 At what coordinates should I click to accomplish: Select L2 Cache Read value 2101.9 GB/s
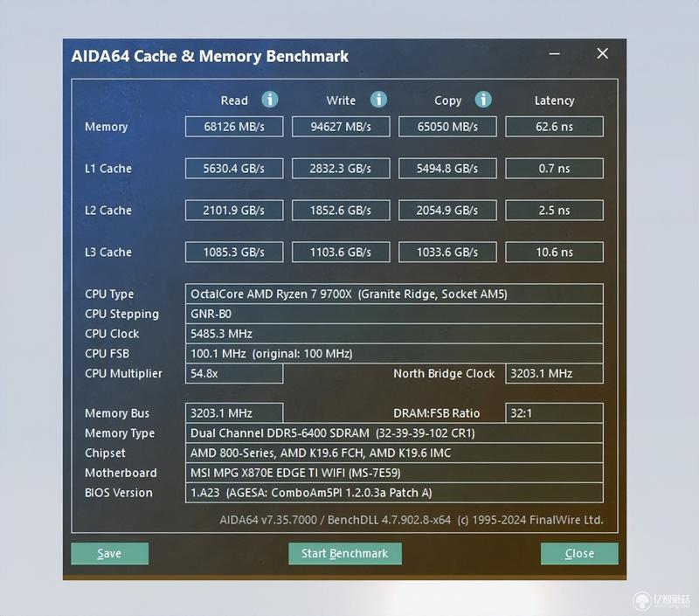tap(234, 211)
